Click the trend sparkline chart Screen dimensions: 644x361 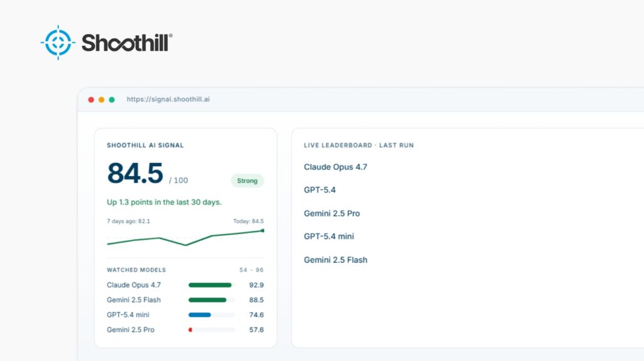click(186, 238)
